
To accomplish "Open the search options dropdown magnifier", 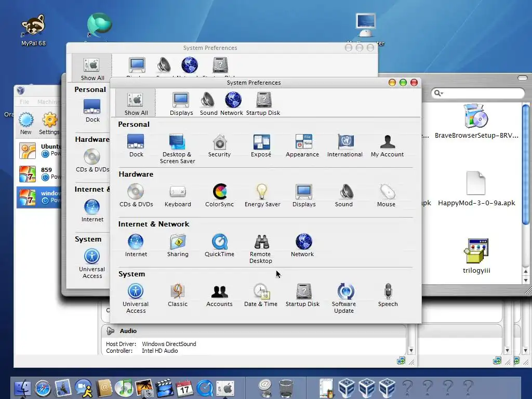I will (x=438, y=93).
